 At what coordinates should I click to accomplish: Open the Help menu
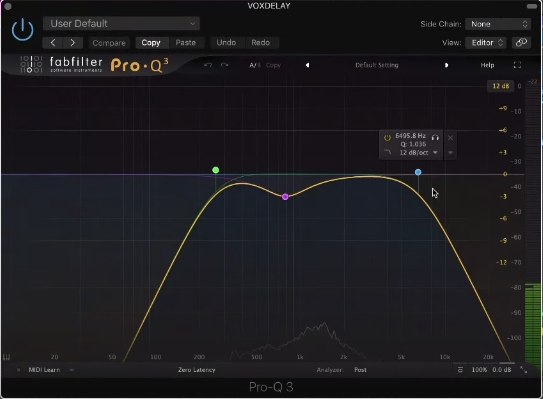pyautogui.click(x=487, y=65)
